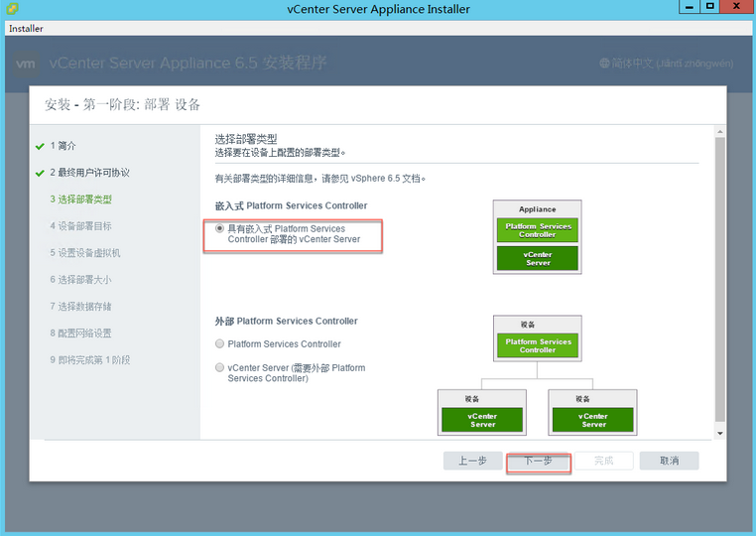Click the Appliance diagram Platform Services Controller box
The height and width of the screenshot is (536, 756).
pyautogui.click(x=538, y=230)
